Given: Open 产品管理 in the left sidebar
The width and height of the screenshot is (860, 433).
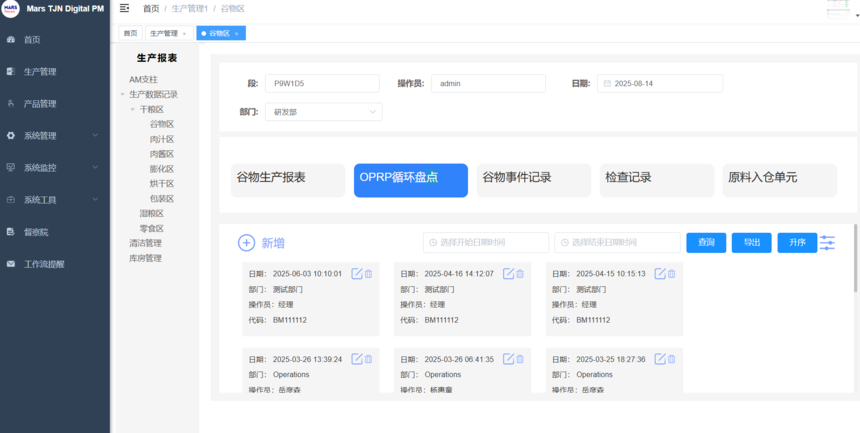Looking at the screenshot, I should [55, 104].
